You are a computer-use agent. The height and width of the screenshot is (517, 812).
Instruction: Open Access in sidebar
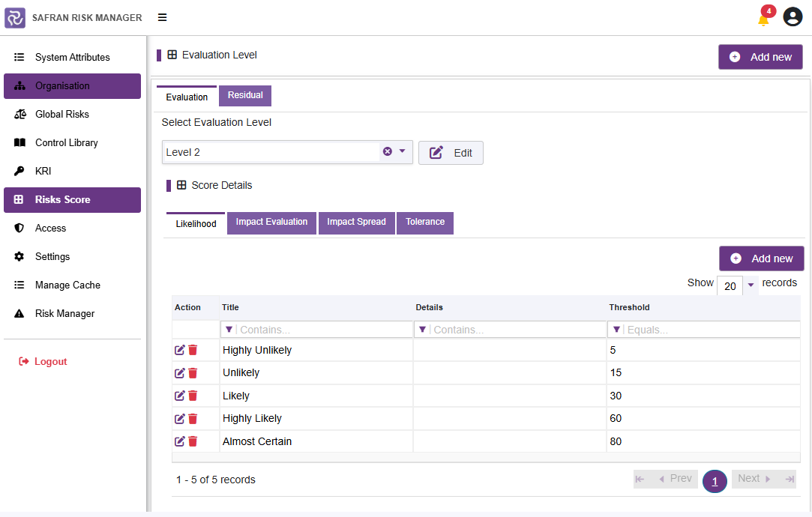[72, 229]
